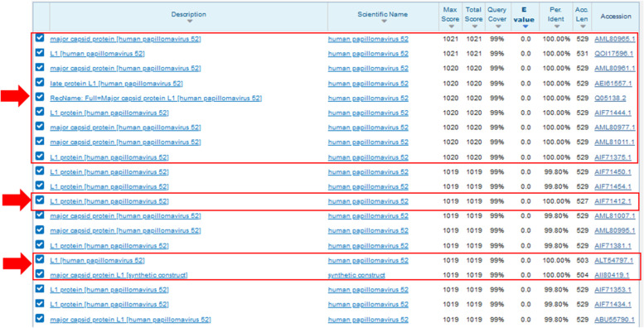The height and width of the screenshot is (328, 644).
Task: Open accession link AIF71434.1
Action: (613, 305)
